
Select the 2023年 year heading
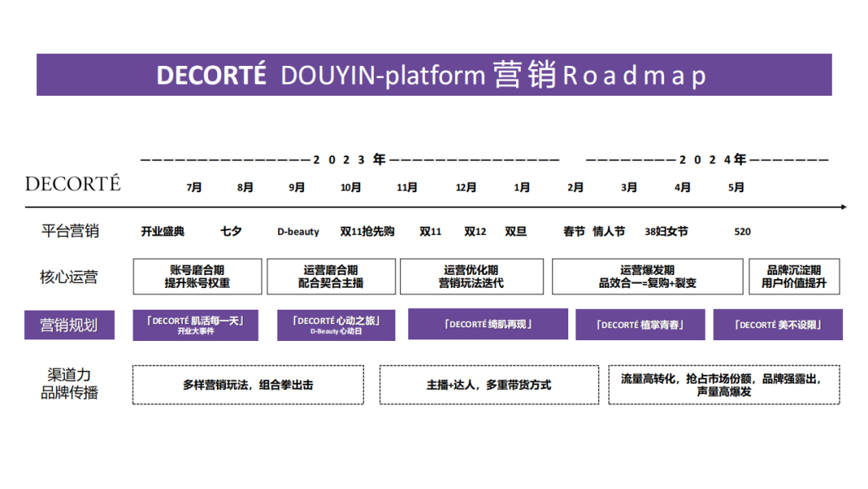(350, 159)
